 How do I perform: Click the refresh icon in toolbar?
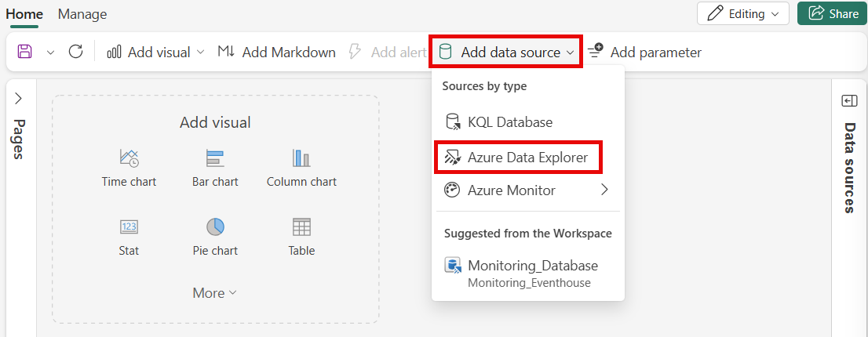click(x=75, y=52)
